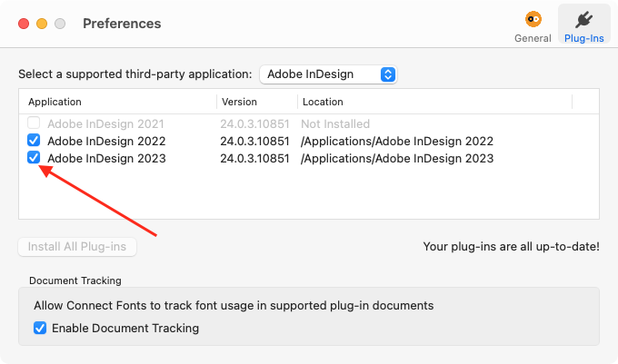Toggle the Enable Document Tracking checkbox
The width and height of the screenshot is (618, 364).
(x=40, y=328)
